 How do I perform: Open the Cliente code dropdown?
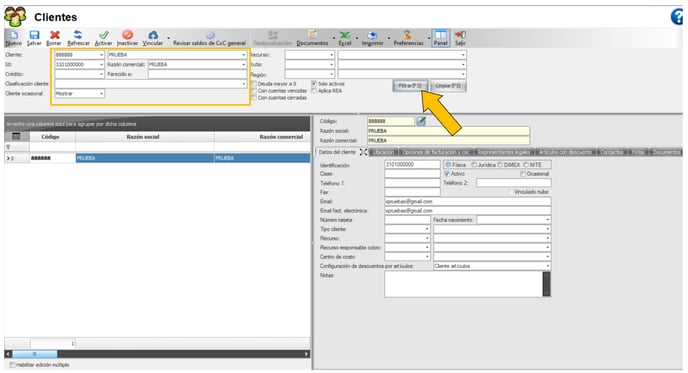tap(101, 55)
